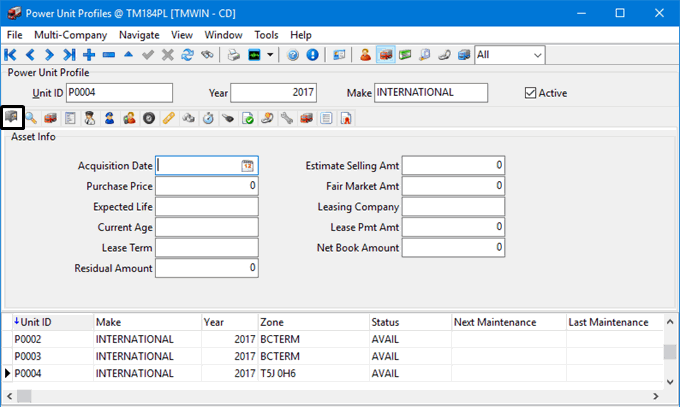Go to the first record

11,54
